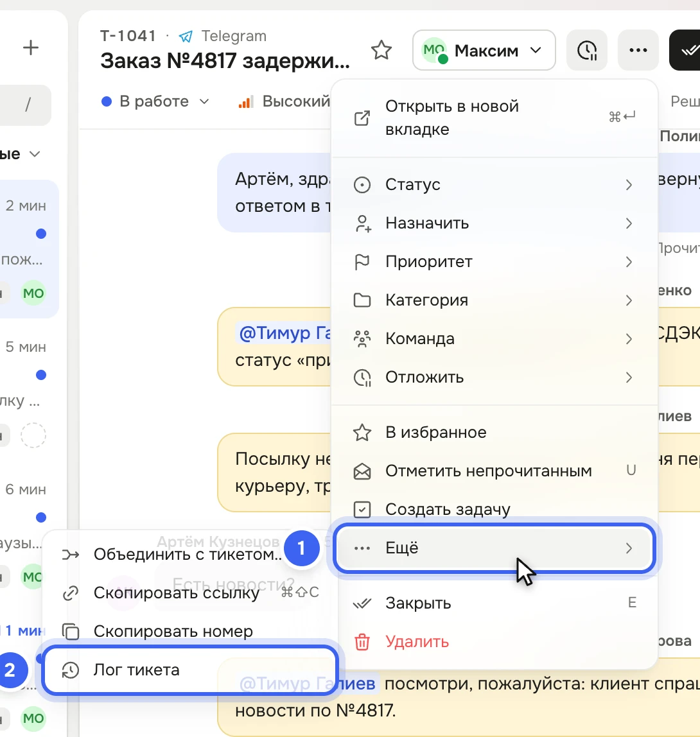Open the three-dots more actions button
This screenshot has width=700, height=737.
click(x=638, y=50)
